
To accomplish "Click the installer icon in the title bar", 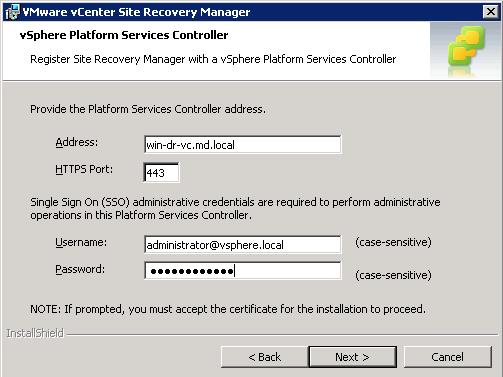I will pos(12,12).
